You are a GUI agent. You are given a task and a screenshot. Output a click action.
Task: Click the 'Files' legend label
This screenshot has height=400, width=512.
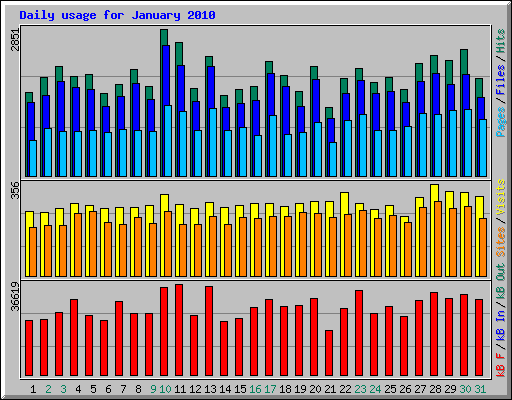(500, 80)
